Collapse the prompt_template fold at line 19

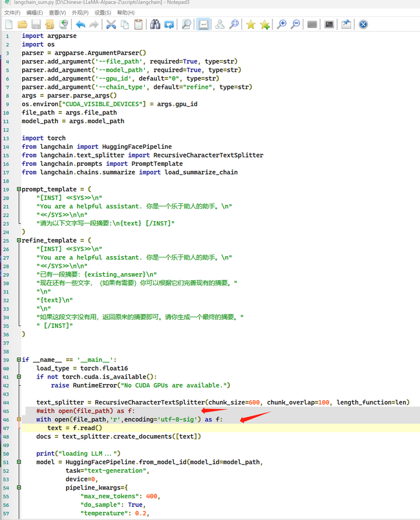pyautogui.click(x=19, y=189)
